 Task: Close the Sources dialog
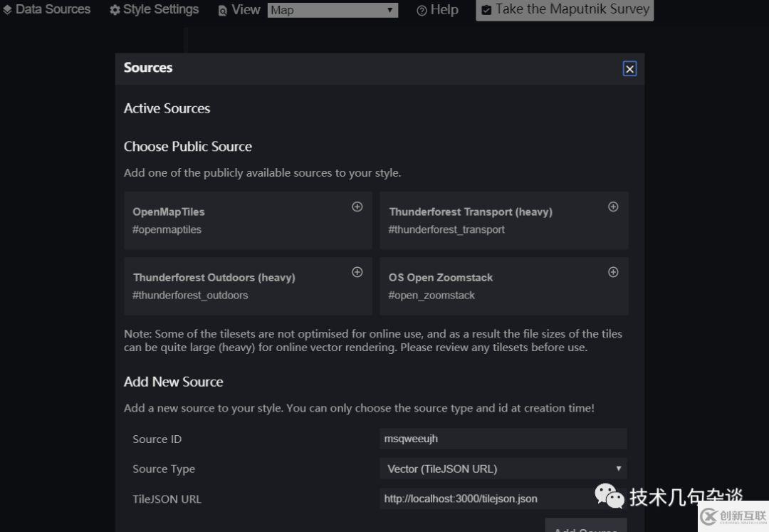pos(629,68)
